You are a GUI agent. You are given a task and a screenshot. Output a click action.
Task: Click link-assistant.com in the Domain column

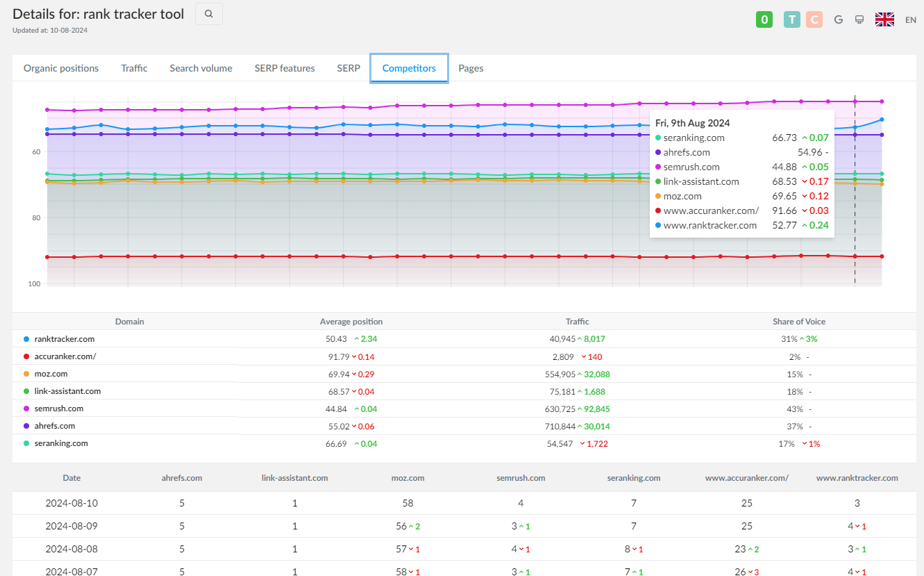click(x=68, y=391)
